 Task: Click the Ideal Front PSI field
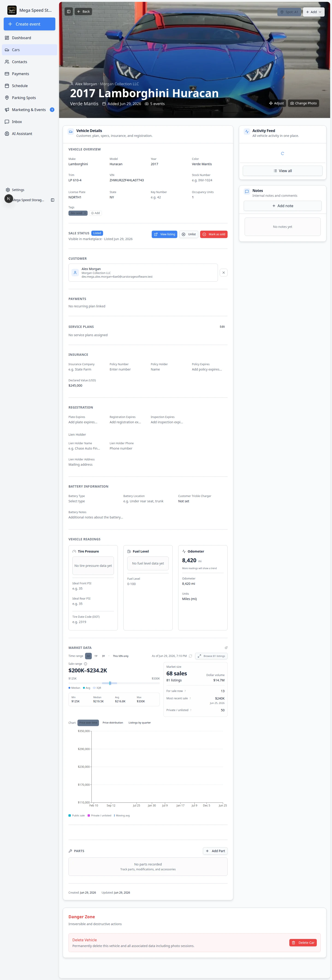(93, 589)
